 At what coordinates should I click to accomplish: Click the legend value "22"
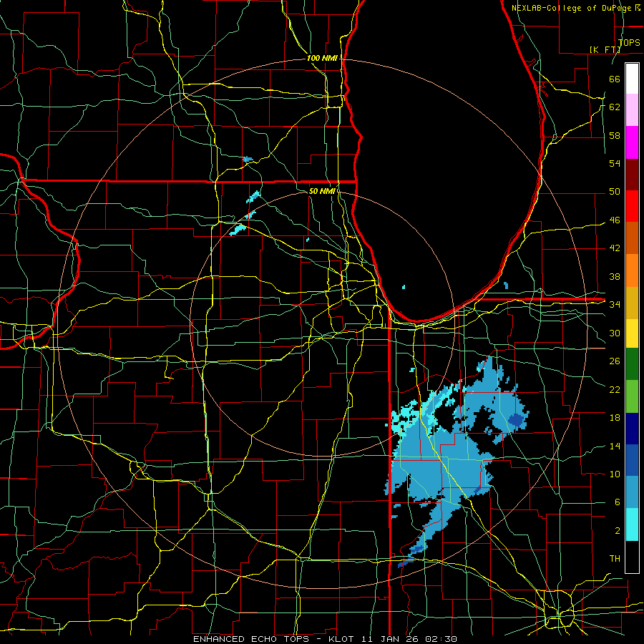[615, 390]
